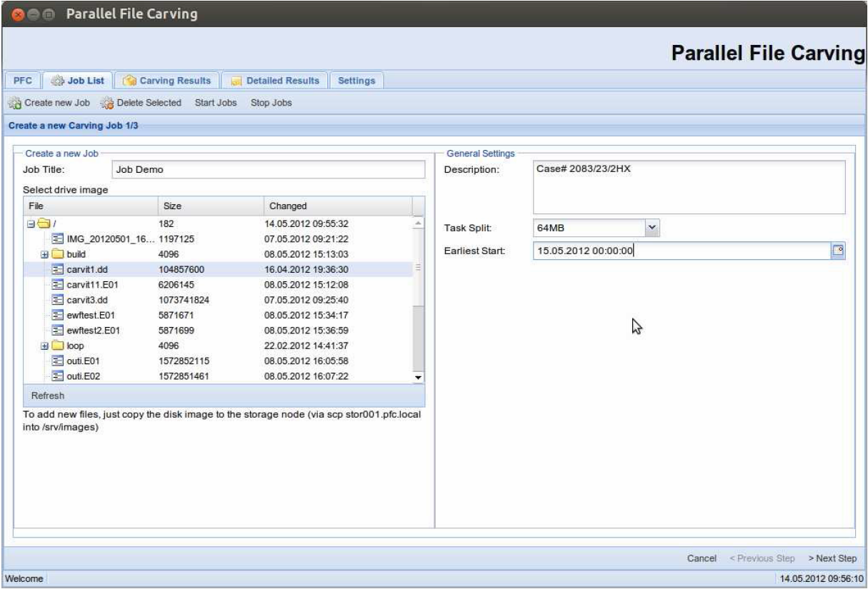Open the Detailed Results tab
Viewport: 868px width, 589px height.
point(275,80)
